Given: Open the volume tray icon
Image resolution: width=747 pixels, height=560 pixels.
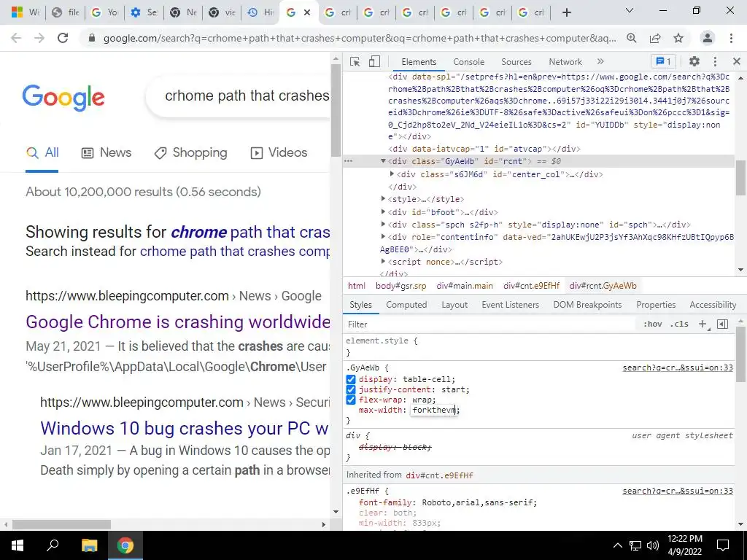Looking at the screenshot, I should [x=653, y=545].
